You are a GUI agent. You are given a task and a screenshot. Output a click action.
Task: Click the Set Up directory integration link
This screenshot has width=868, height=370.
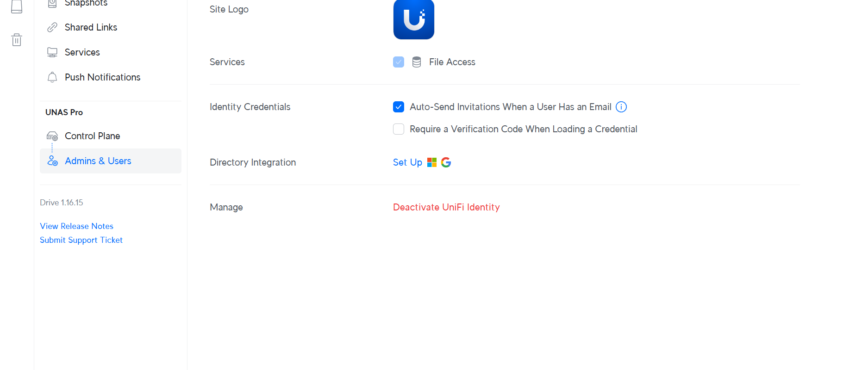[407, 162]
